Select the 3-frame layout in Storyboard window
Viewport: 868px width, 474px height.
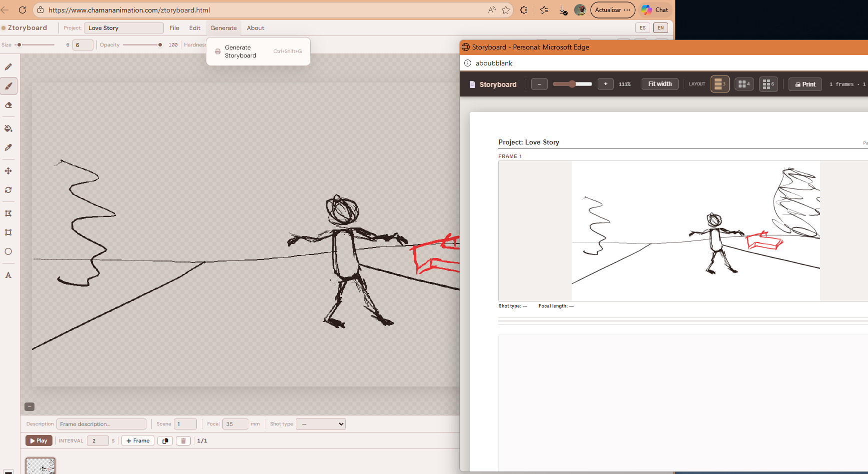720,84
